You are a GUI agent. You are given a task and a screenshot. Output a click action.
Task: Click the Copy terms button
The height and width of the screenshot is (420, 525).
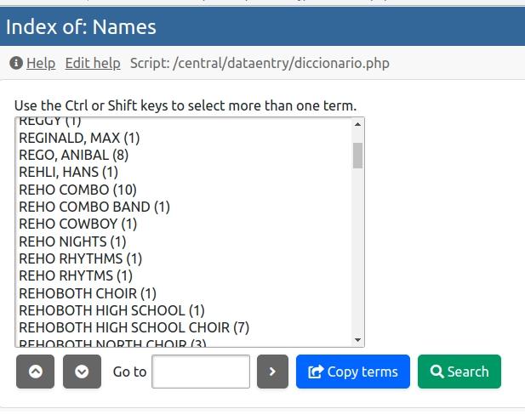(x=353, y=372)
